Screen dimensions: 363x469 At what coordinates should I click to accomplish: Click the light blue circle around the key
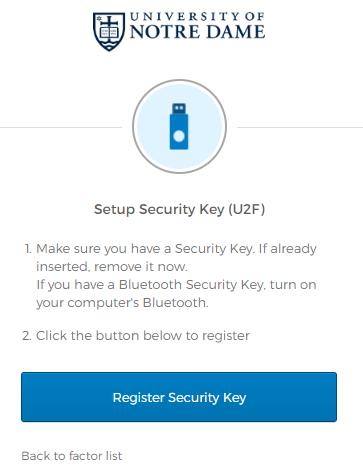179,126
